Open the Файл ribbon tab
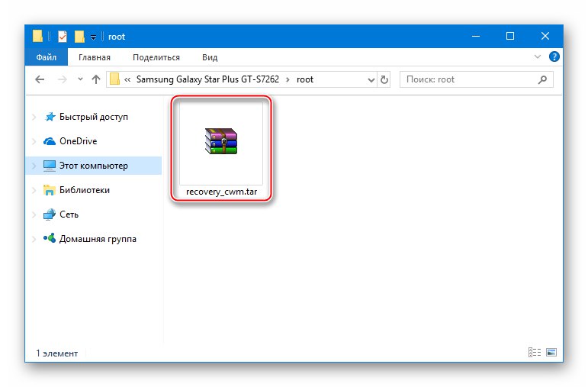588x387 pixels. (x=46, y=57)
